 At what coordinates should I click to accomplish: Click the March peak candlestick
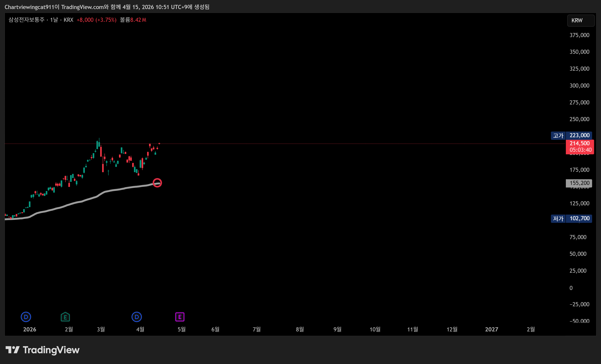(99, 144)
